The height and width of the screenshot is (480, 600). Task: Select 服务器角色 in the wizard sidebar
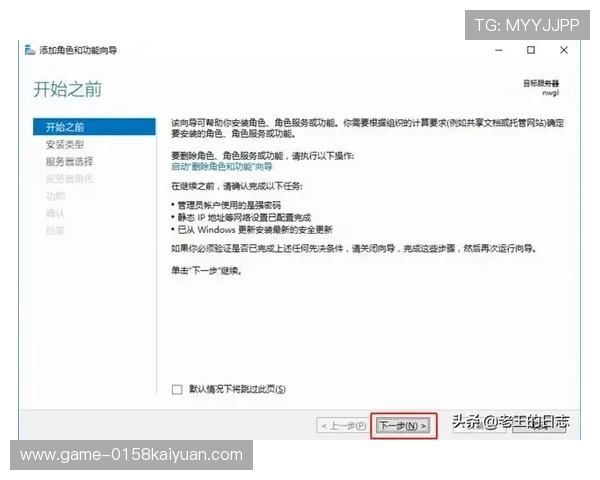click(69, 179)
